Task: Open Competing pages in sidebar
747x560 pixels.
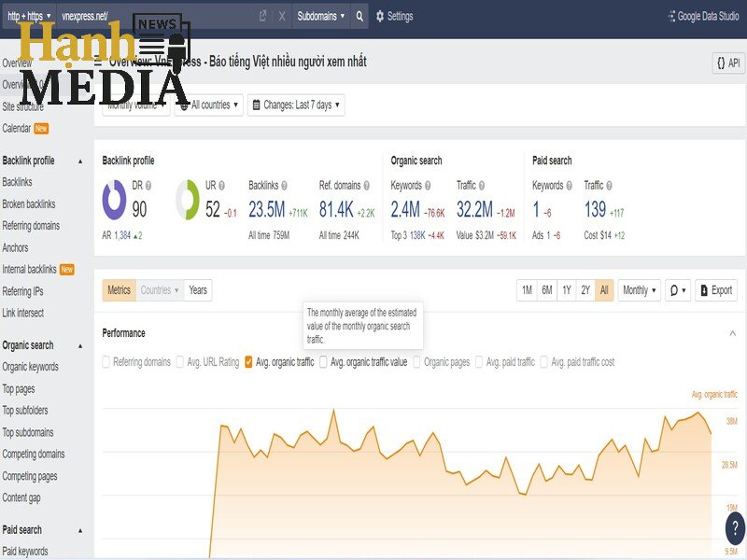Action: click(30, 476)
